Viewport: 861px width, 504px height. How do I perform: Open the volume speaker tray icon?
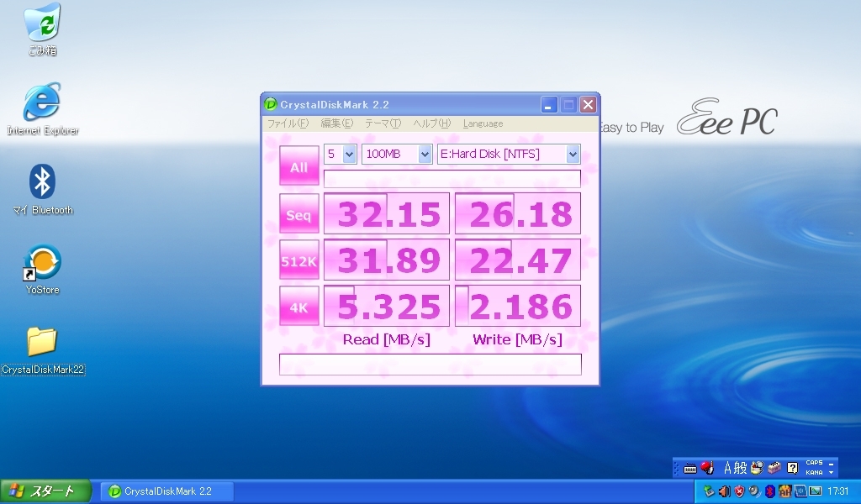pos(725,491)
